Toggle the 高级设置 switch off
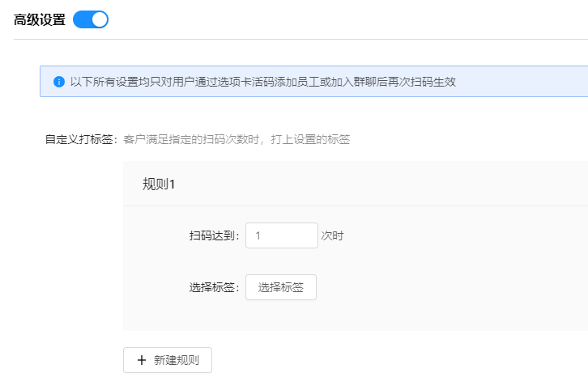Image resolution: width=588 pixels, height=390 pixels. pyautogui.click(x=91, y=19)
